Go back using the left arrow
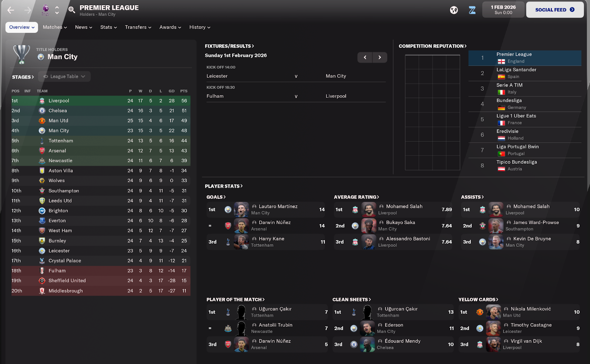The width and height of the screenshot is (590, 364). coord(11,10)
